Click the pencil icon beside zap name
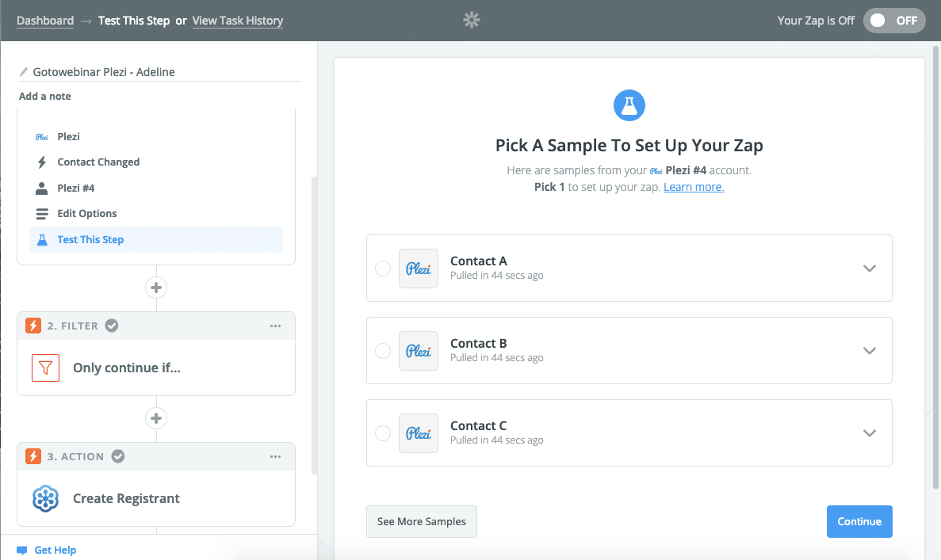Viewport: 941px width, 560px height. (x=24, y=72)
